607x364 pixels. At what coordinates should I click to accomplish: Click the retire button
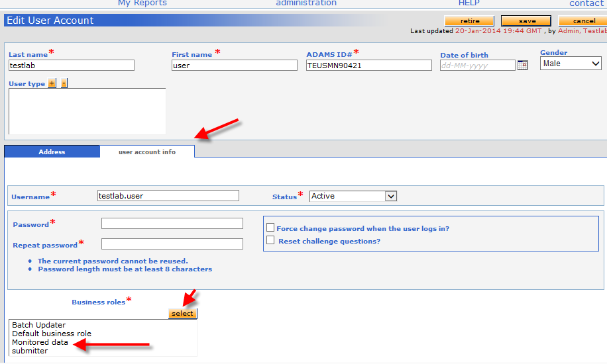469,21
